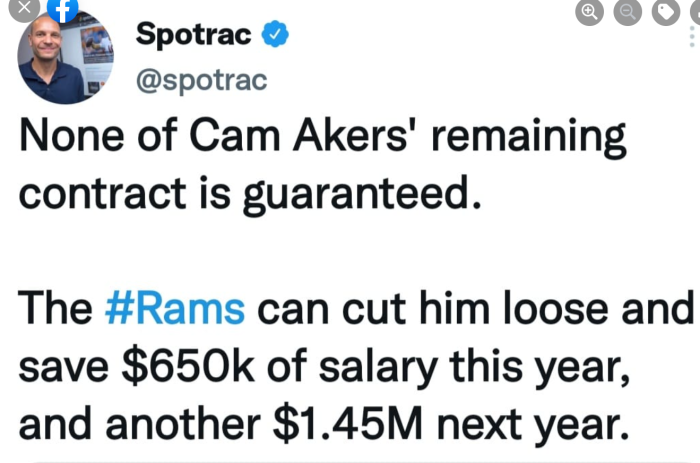Click the @spotrac handle
This screenshot has height=463, width=700.
click(200, 80)
